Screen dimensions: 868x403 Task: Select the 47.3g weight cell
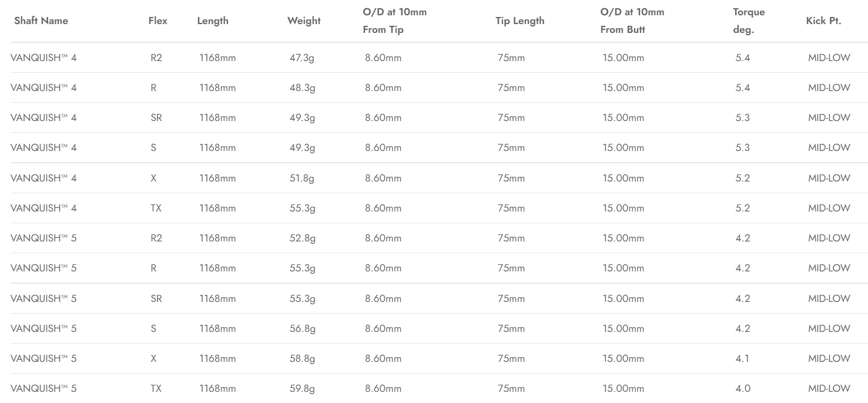tap(302, 58)
